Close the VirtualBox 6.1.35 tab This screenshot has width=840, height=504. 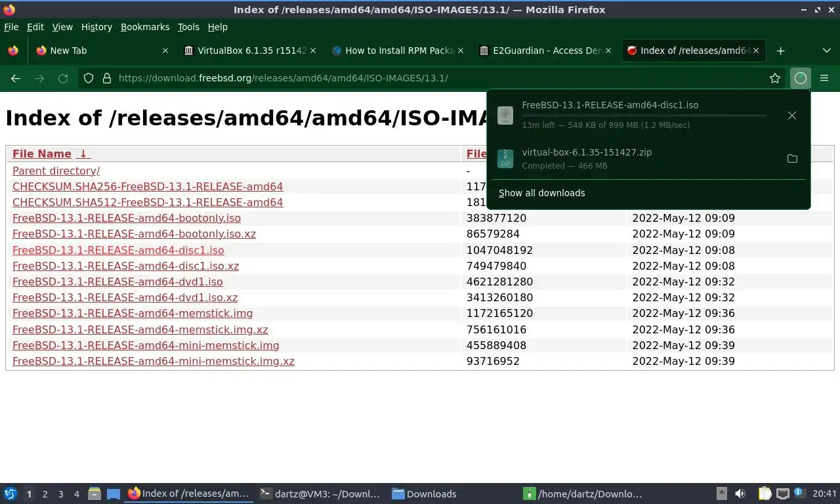point(313,51)
